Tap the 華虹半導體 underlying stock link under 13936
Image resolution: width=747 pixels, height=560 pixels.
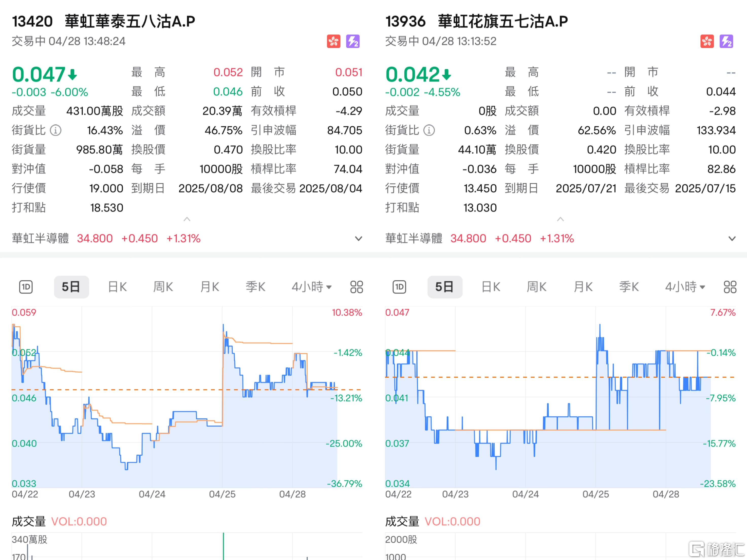point(414,239)
